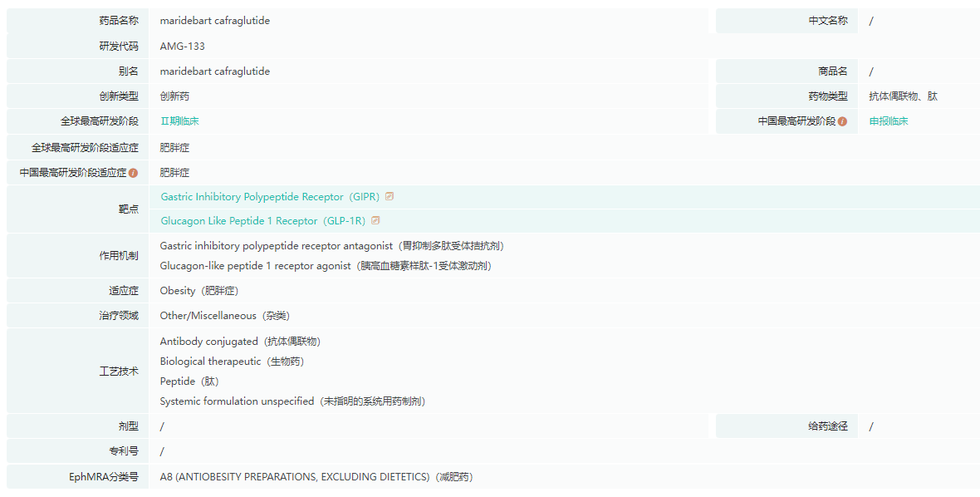Click the EphMRA分类号 field label

pos(104,477)
